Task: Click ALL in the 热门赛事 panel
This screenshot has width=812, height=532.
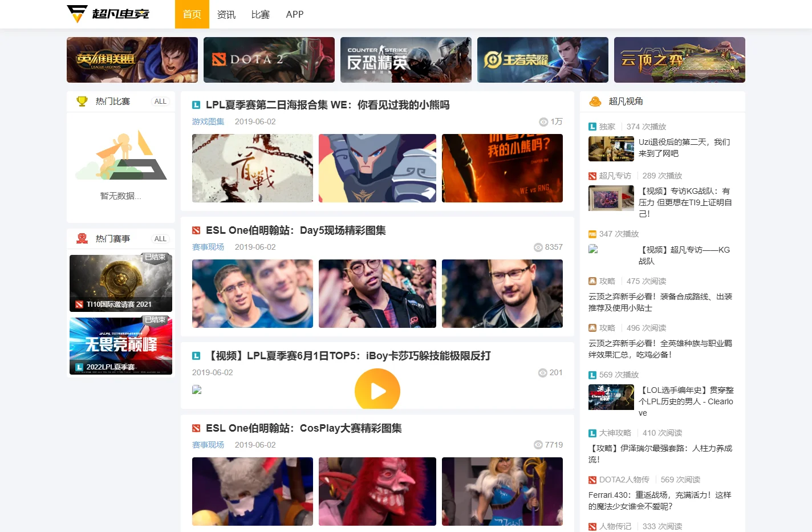Action: point(160,239)
